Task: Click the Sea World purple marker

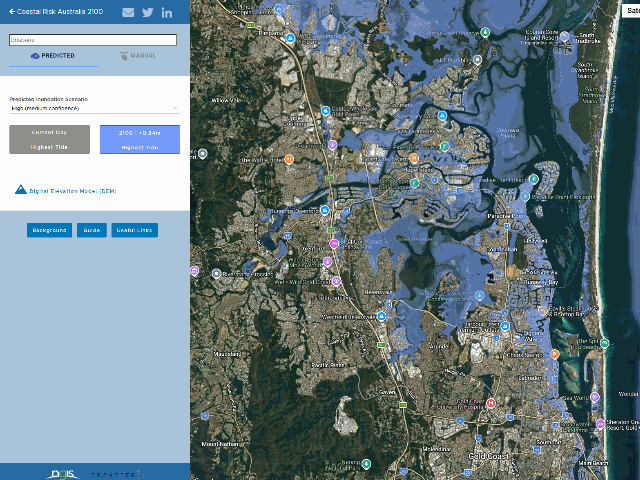Action: [595, 396]
